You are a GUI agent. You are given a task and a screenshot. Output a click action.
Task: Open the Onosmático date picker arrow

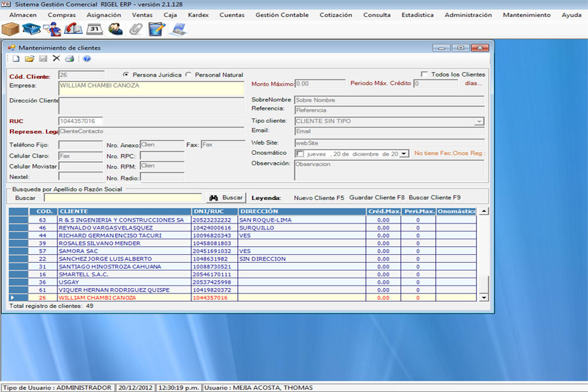pos(404,154)
